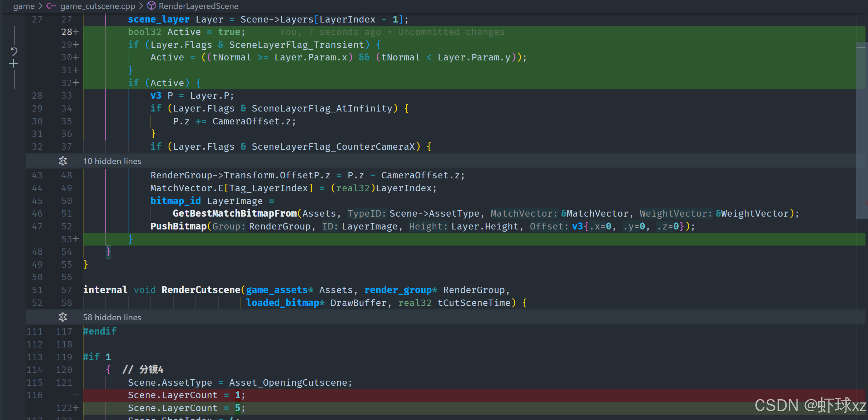
Task: Click unfold icon beside 10 hidden lines
Action: (x=63, y=161)
